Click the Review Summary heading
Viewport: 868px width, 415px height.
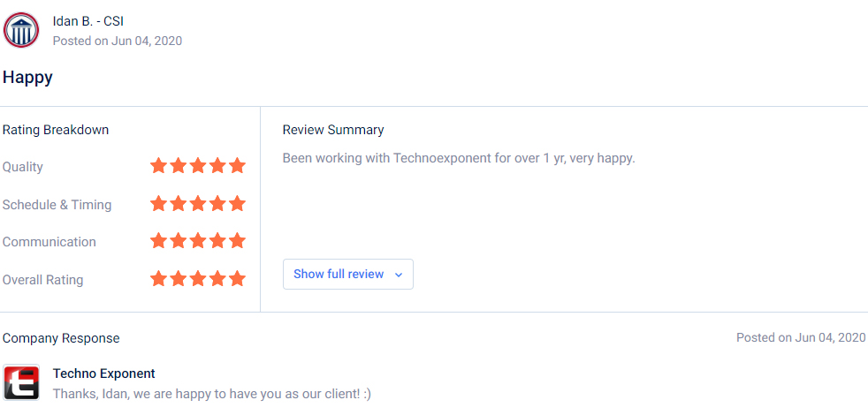click(x=333, y=130)
